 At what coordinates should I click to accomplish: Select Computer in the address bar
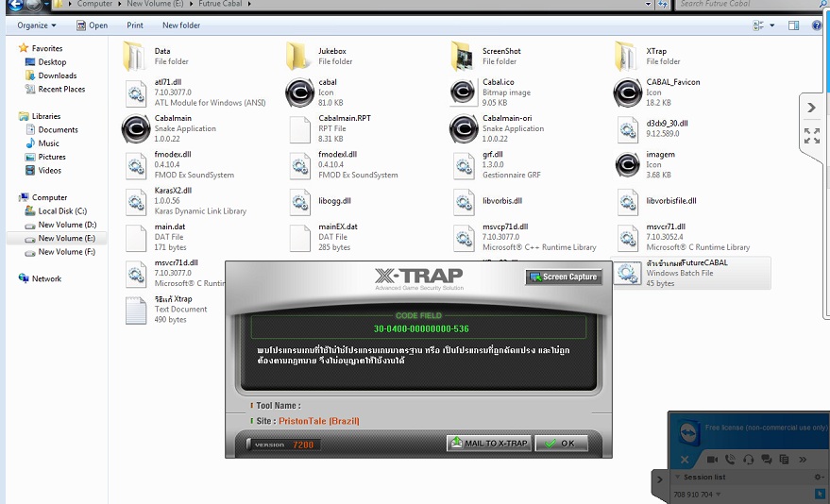(94, 4)
